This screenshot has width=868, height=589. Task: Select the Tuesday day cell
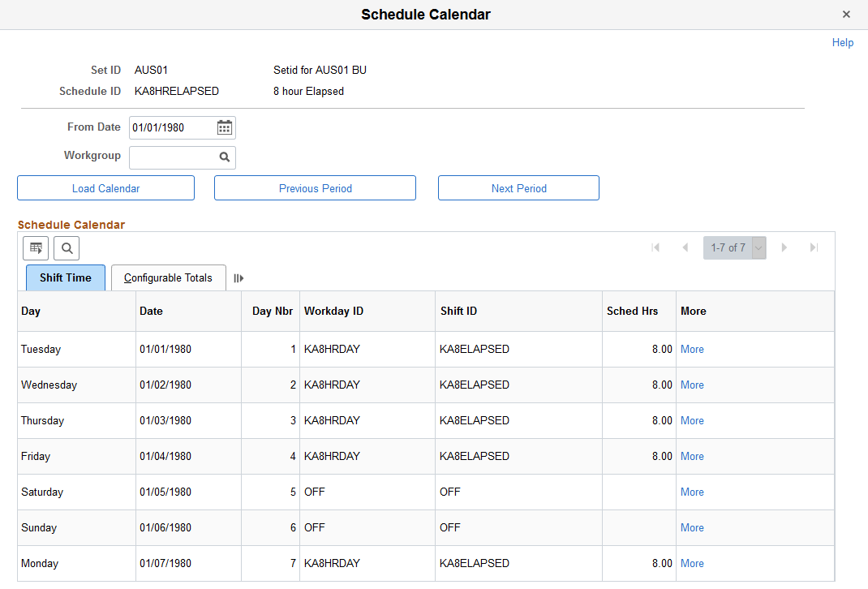coord(76,350)
